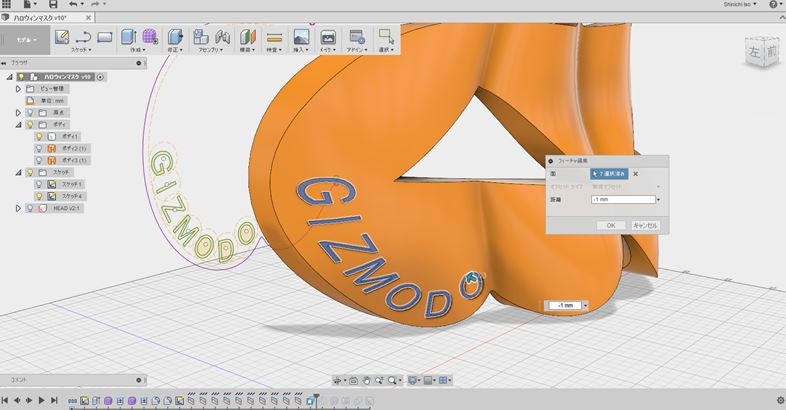Toggle スケッチ1 visibility bulb

(x=39, y=184)
